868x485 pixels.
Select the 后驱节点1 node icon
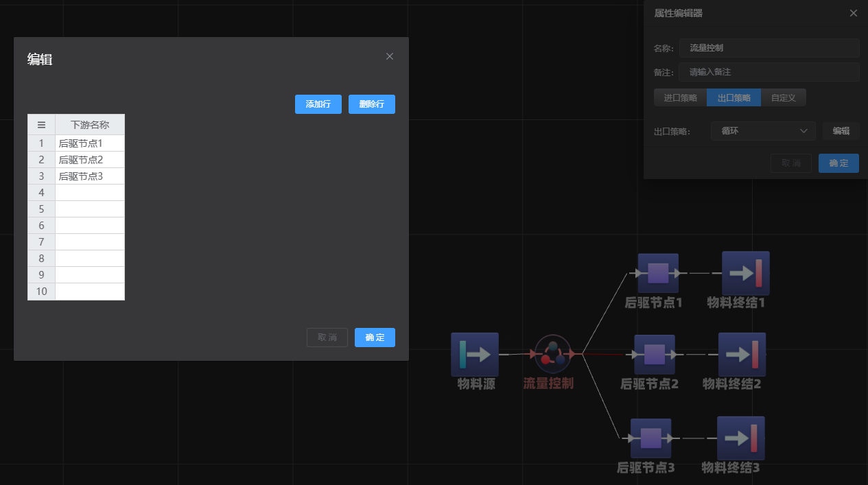coord(658,273)
